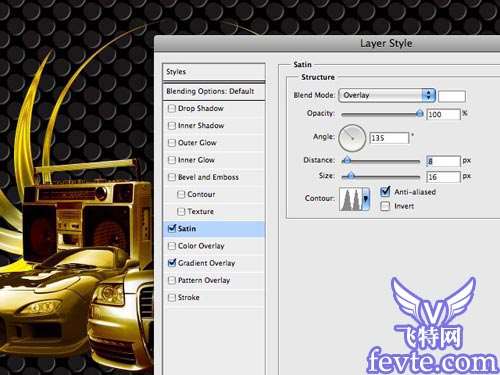The width and height of the screenshot is (500, 375).
Task: Click the Contour curve thumbnail
Action: pos(351,199)
